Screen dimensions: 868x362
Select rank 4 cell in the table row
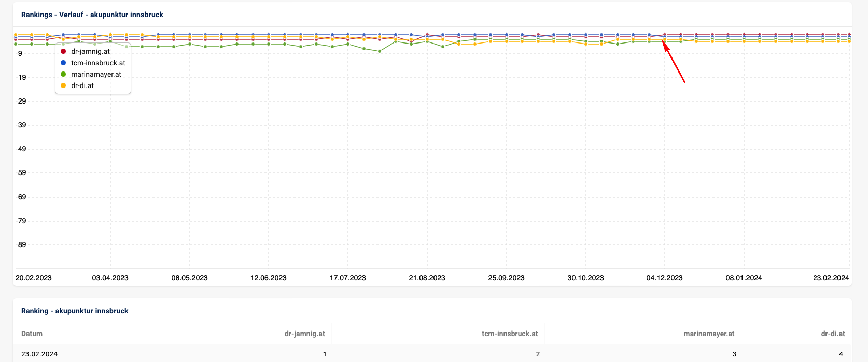[841, 355]
